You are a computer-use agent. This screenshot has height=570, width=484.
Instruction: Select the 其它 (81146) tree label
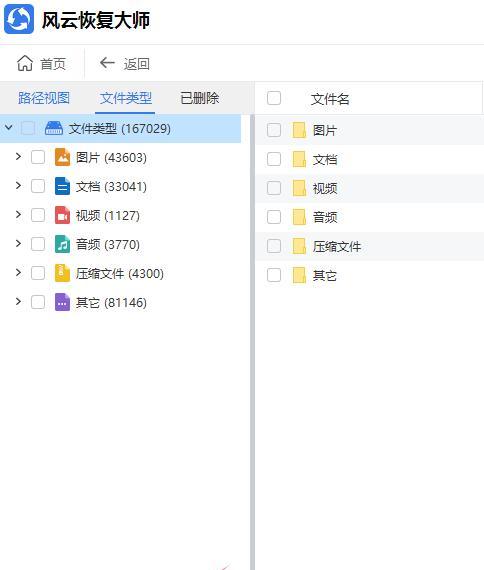[111, 303]
